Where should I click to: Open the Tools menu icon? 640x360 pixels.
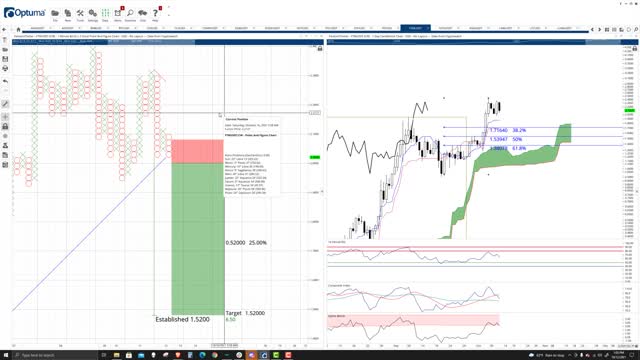pos(80,13)
